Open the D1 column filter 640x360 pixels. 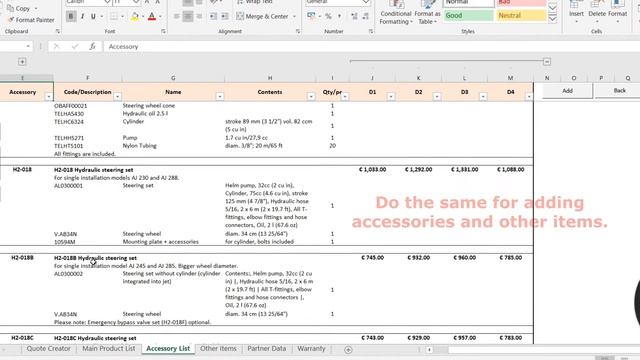(x=391, y=96)
